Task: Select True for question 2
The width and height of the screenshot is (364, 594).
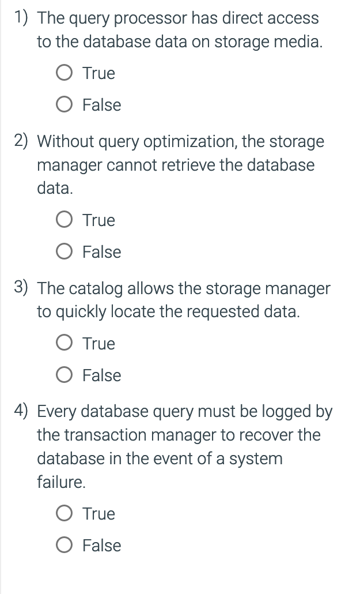Action: pyautogui.click(x=65, y=220)
